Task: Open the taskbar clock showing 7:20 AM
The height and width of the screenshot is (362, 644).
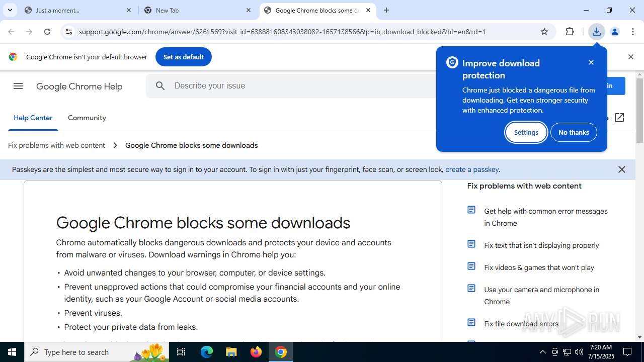Action: pyautogui.click(x=601, y=352)
